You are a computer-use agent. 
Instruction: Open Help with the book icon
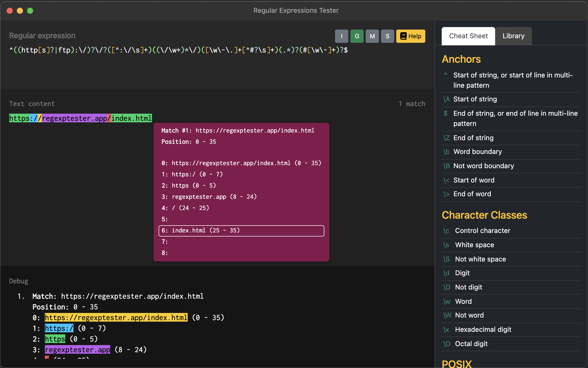click(411, 36)
